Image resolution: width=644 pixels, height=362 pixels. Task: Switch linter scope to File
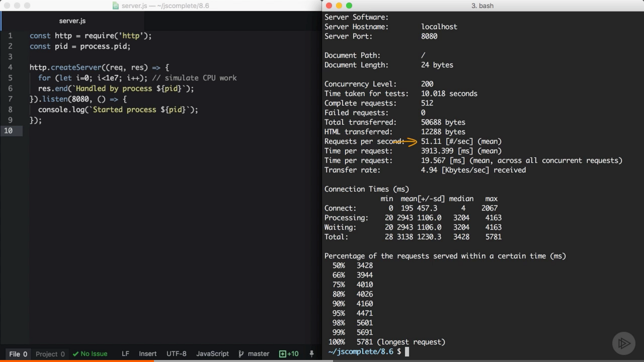pos(18,354)
